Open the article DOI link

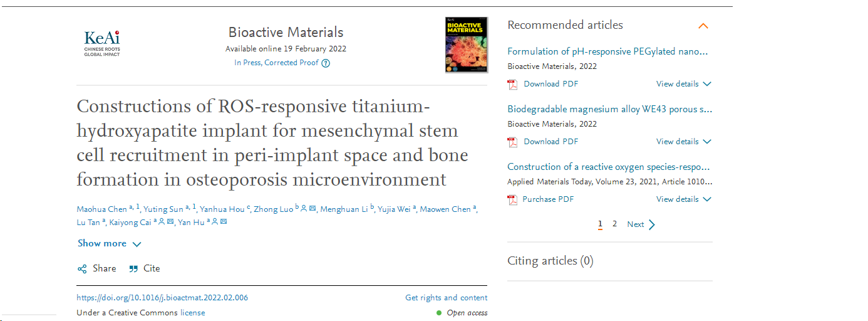coord(162,298)
